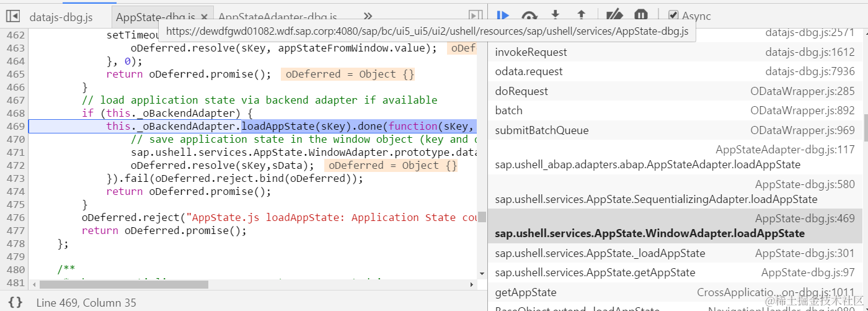Select the odata.request call stack frame
The width and height of the screenshot is (868, 311).
point(675,71)
